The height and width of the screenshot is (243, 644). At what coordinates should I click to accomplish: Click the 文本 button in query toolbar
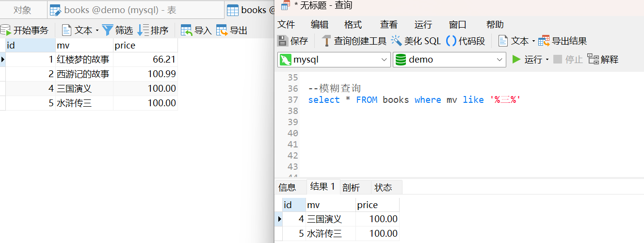click(514, 41)
